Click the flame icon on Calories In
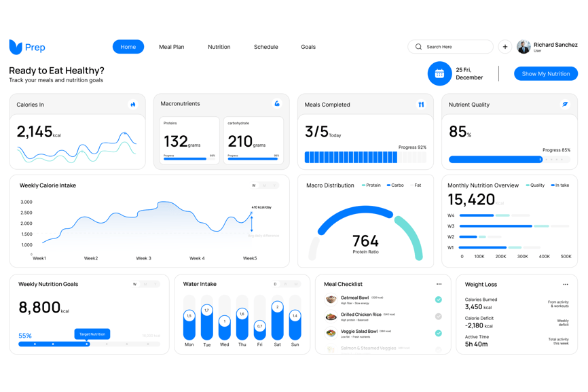 [133, 105]
